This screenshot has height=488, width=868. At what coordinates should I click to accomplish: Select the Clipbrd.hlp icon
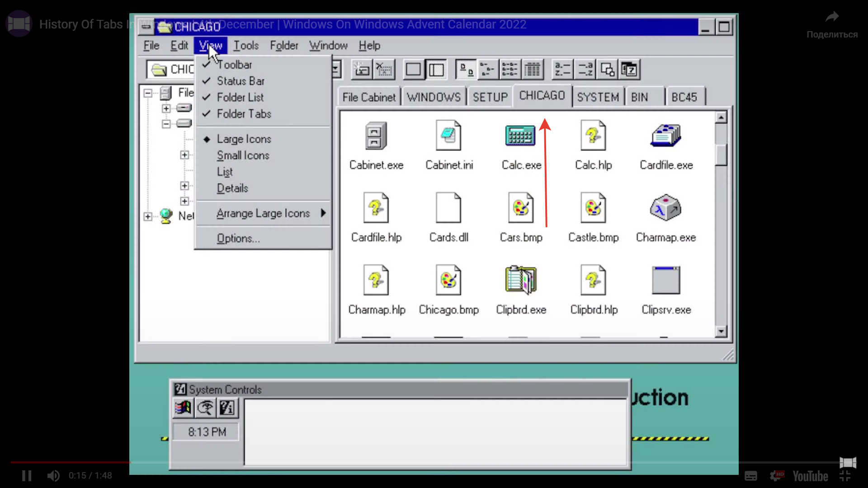click(x=593, y=280)
